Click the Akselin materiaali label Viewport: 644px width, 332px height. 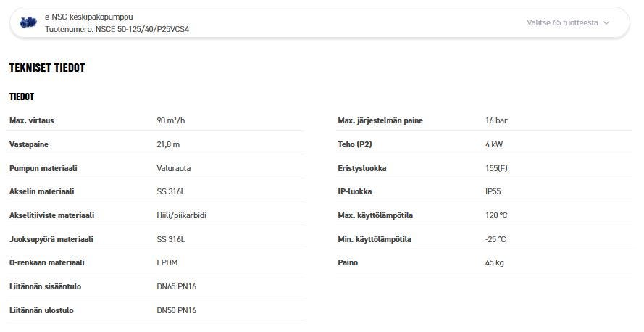tap(42, 191)
